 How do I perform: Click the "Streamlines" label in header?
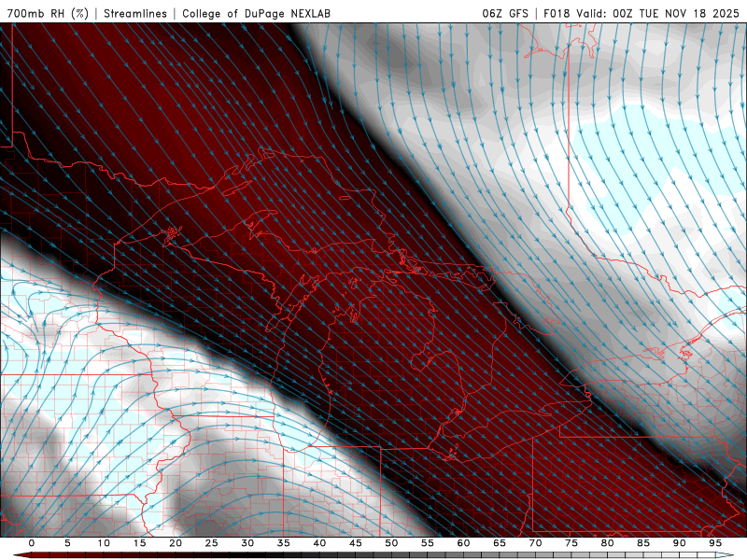coord(135,13)
